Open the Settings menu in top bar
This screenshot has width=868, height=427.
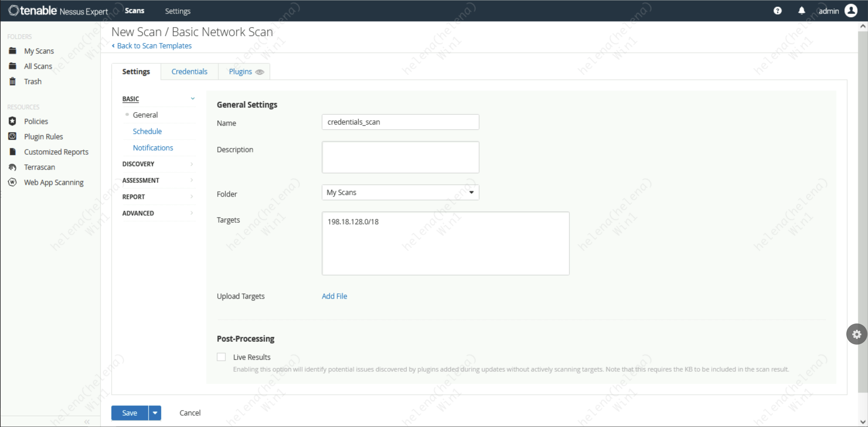point(178,11)
